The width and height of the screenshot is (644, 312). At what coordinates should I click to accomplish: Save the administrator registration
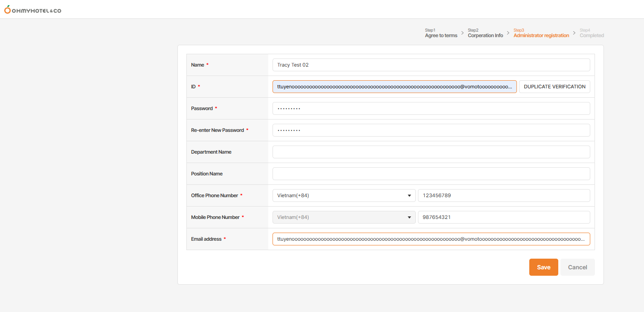(543, 267)
